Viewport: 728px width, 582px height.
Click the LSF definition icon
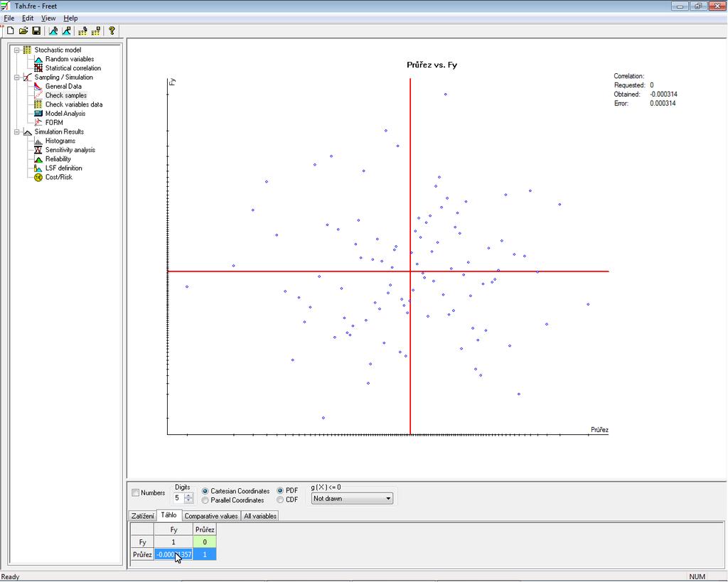point(38,168)
